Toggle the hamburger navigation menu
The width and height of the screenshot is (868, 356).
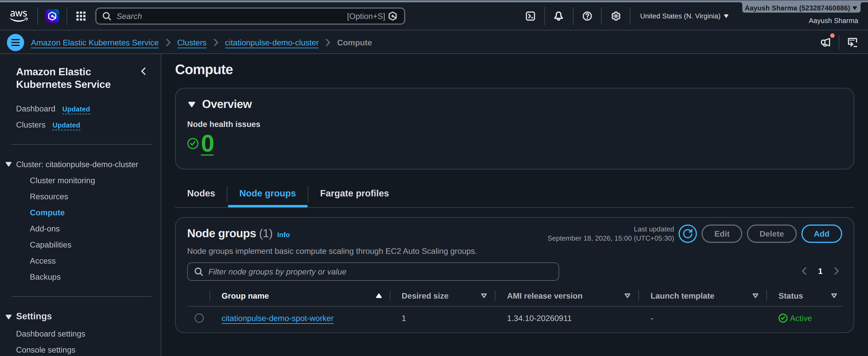point(15,42)
